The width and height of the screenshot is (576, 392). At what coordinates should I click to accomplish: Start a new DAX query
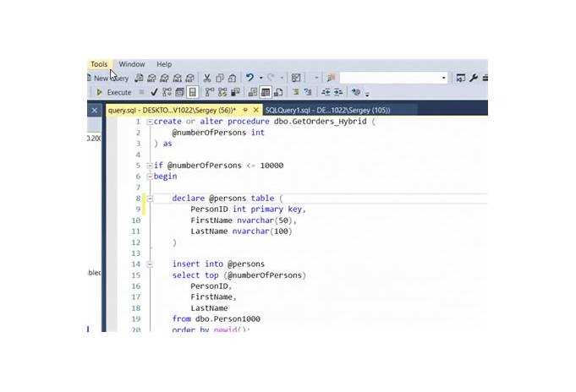click(x=190, y=78)
